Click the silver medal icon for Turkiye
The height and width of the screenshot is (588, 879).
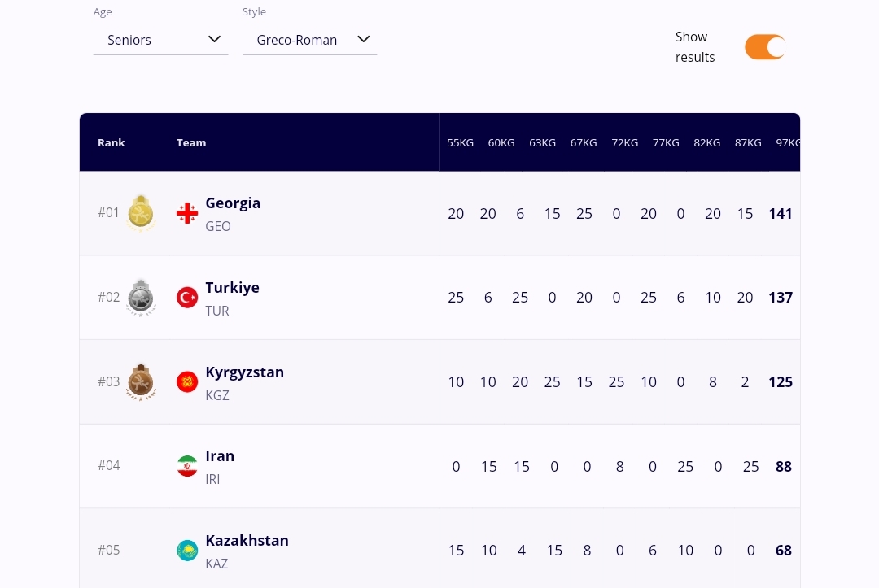tap(142, 298)
